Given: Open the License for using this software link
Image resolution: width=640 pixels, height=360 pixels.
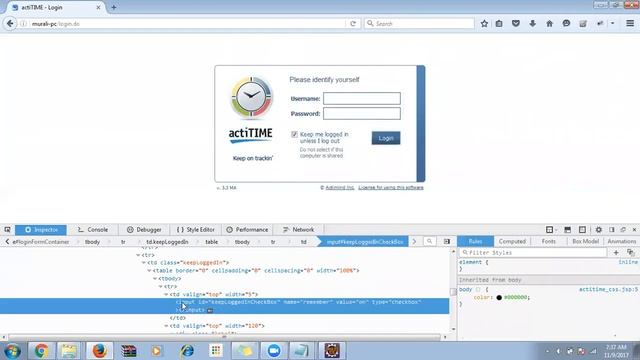Looking at the screenshot, I should tap(391, 188).
